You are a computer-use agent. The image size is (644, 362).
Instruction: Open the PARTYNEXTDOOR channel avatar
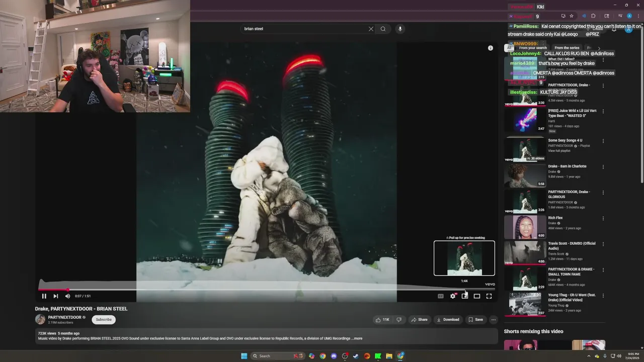[x=40, y=319]
